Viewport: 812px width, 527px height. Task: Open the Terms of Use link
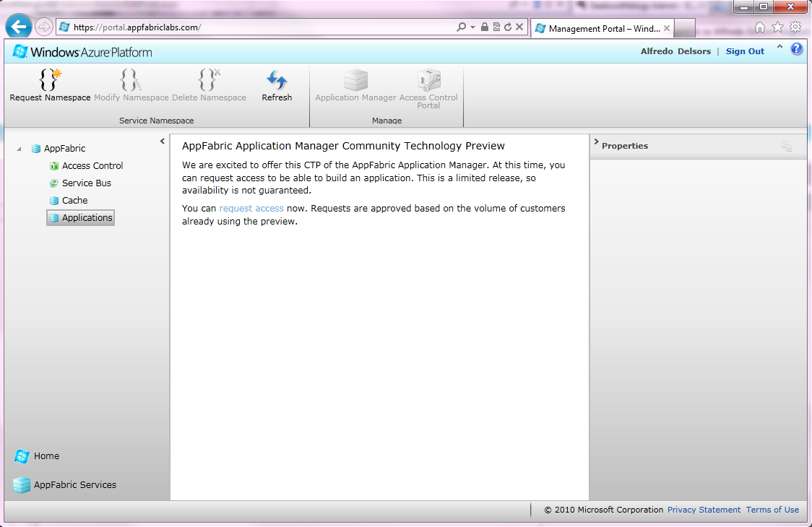click(772, 510)
